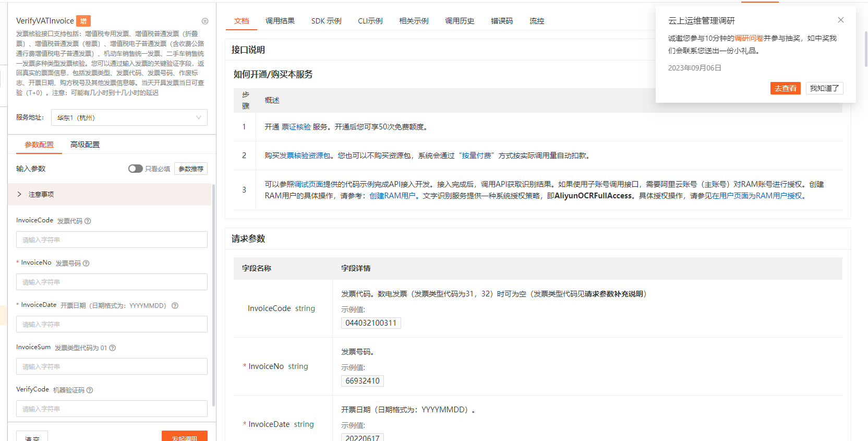Focus the VerifyCode input field
The image size is (868, 441).
[x=112, y=409]
